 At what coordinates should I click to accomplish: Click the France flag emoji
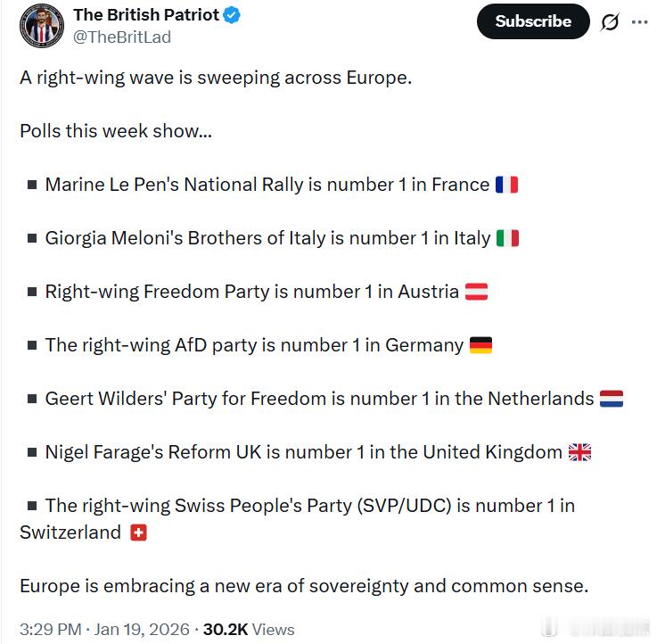(x=506, y=185)
